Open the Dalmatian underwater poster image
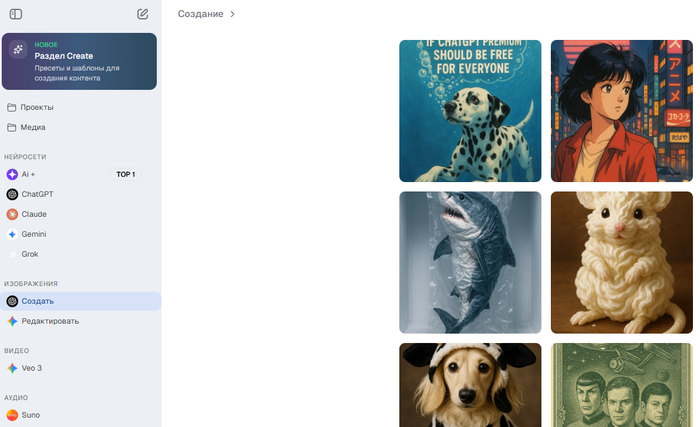 click(x=470, y=111)
